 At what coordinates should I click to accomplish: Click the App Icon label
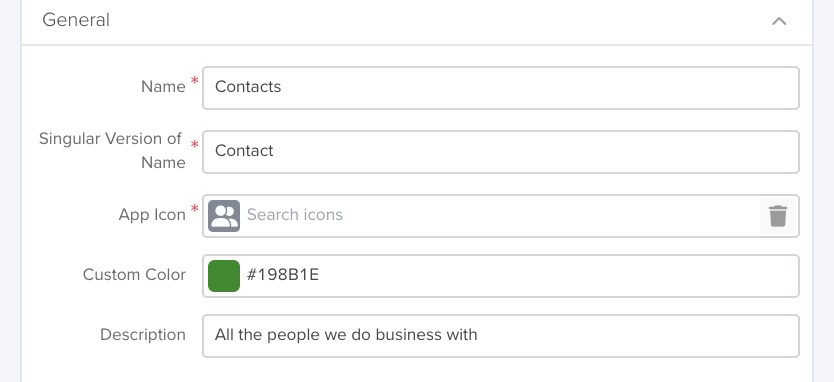152,214
